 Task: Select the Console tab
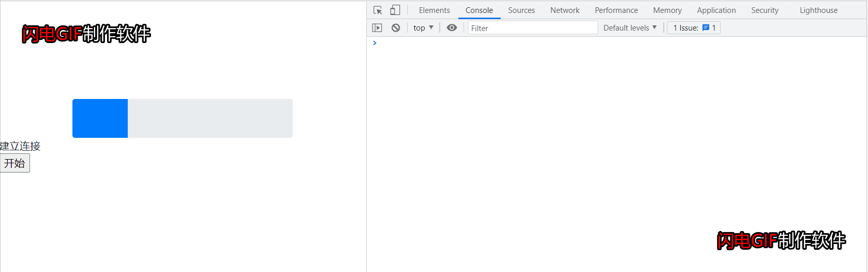click(x=479, y=10)
